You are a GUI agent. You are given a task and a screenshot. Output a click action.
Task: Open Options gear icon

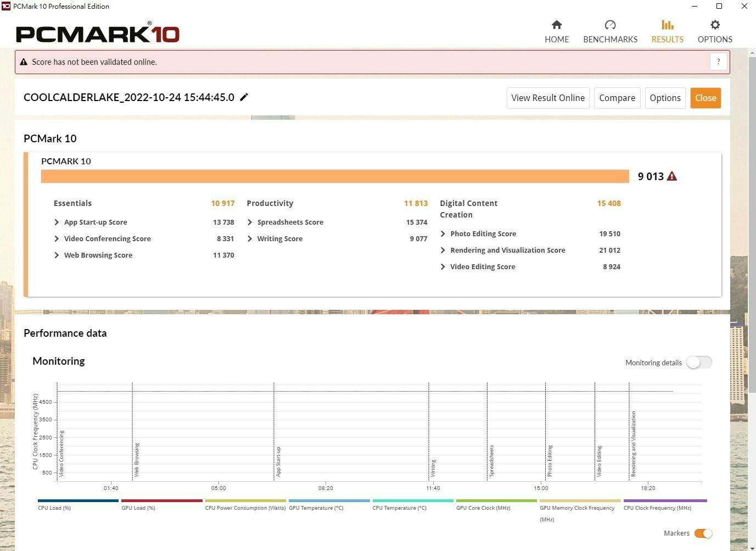[x=715, y=25]
